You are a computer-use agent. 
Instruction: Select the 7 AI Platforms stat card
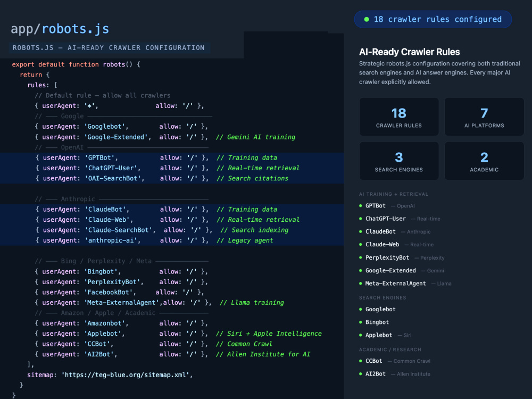(484, 117)
